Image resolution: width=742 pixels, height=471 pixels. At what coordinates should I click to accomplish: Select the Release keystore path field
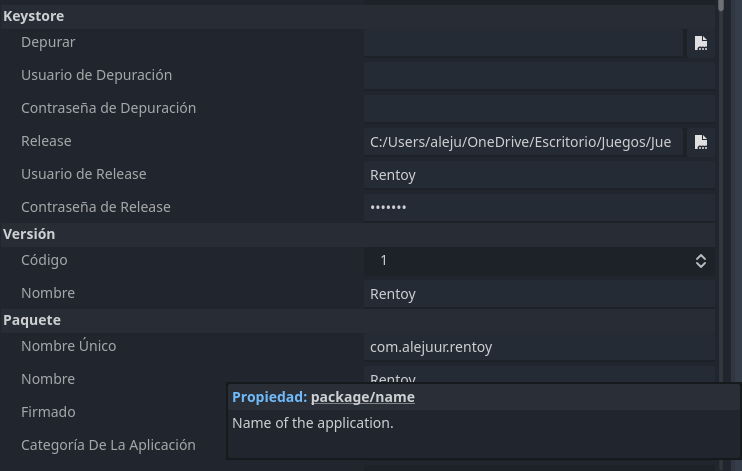tap(523, 142)
